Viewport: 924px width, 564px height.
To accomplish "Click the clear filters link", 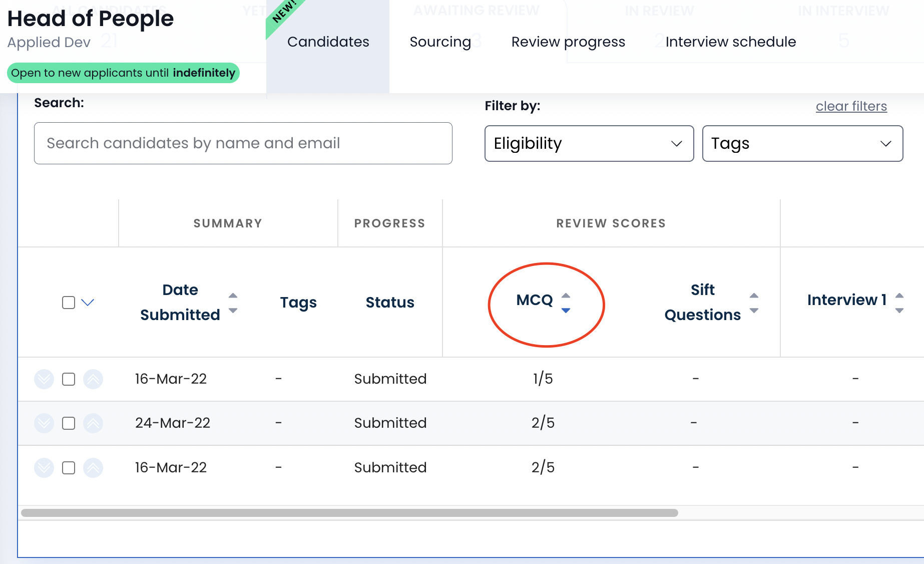I will coord(851,106).
